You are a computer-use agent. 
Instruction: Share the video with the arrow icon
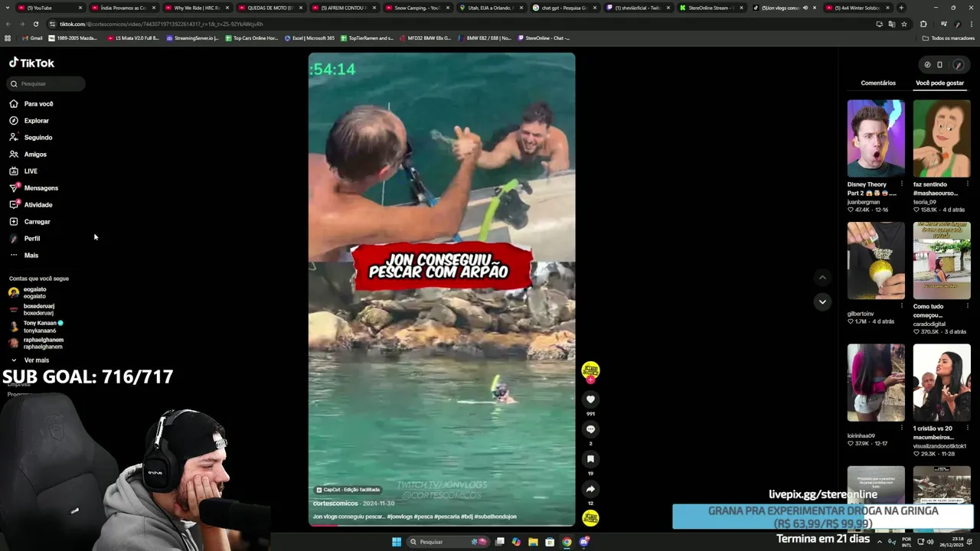coord(590,488)
